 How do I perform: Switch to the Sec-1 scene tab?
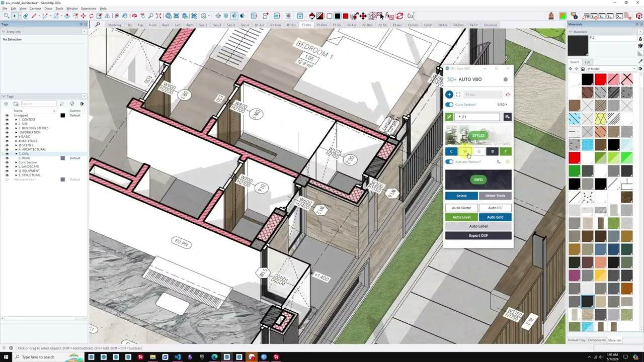click(203, 25)
